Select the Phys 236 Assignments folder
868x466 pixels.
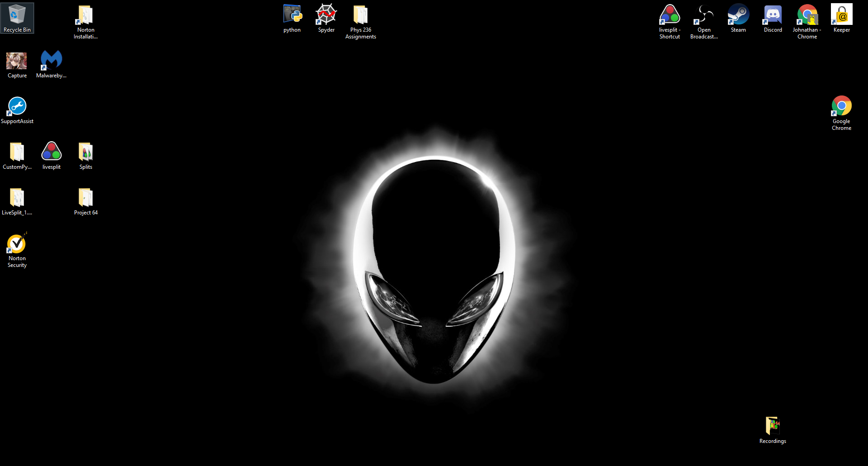click(x=361, y=22)
